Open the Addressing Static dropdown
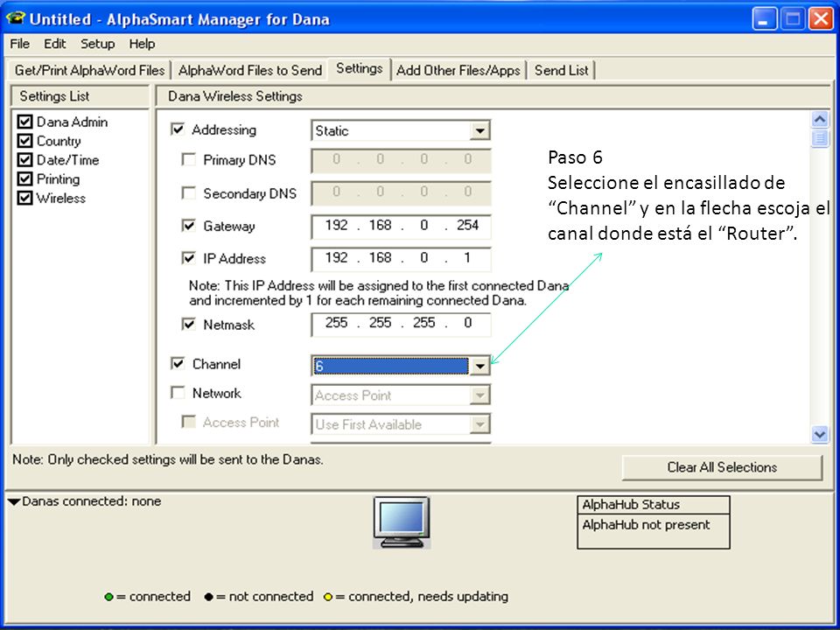This screenshot has width=840, height=630. pyautogui.click(x=479, y=130)
